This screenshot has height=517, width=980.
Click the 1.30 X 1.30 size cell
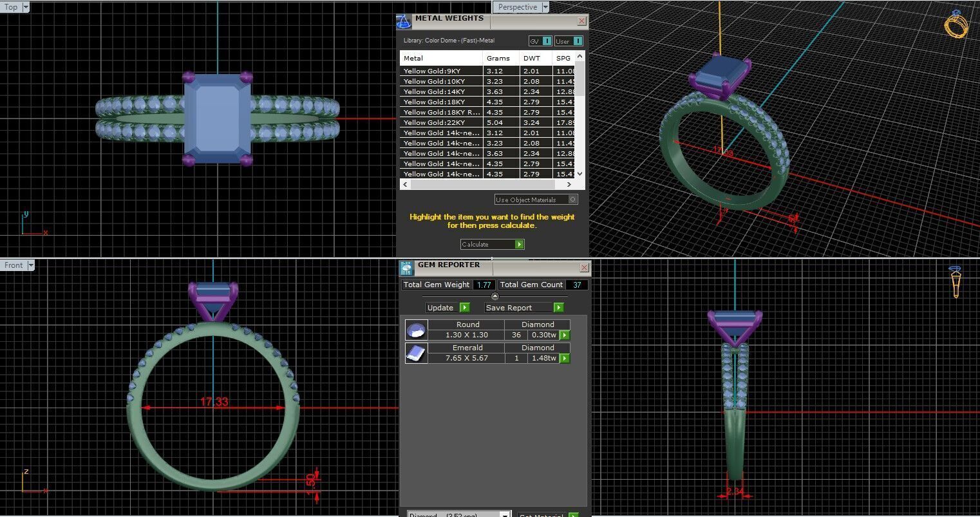point(466,335)
